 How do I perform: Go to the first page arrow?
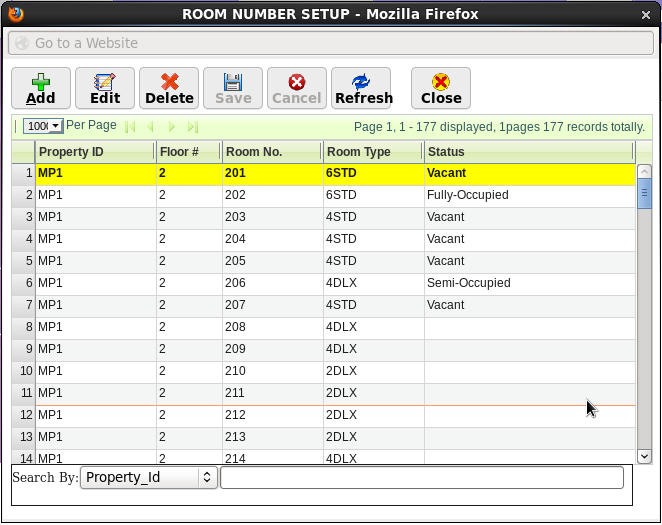click(x=130, y=127)
